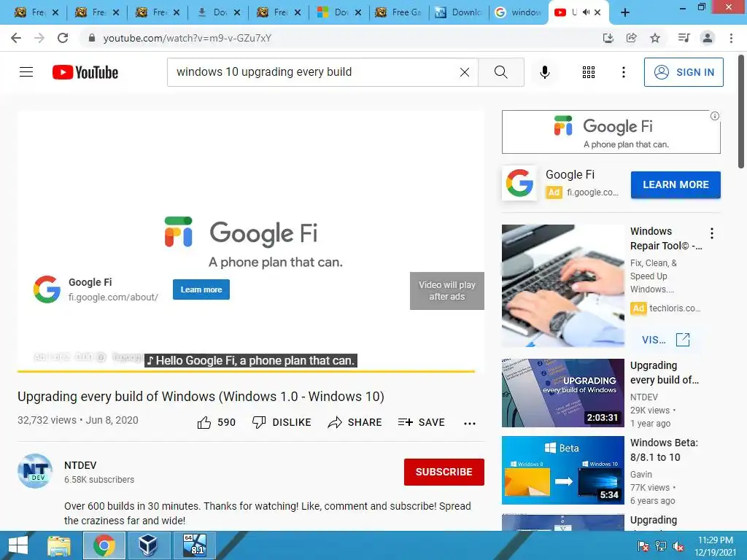Click network tray icon
This screenshot has height=560, width=747.
point(660,546)
